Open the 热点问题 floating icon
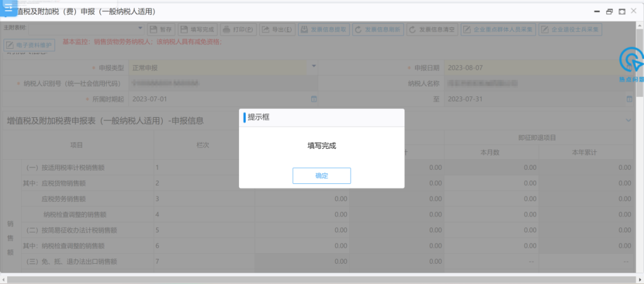 631,63
